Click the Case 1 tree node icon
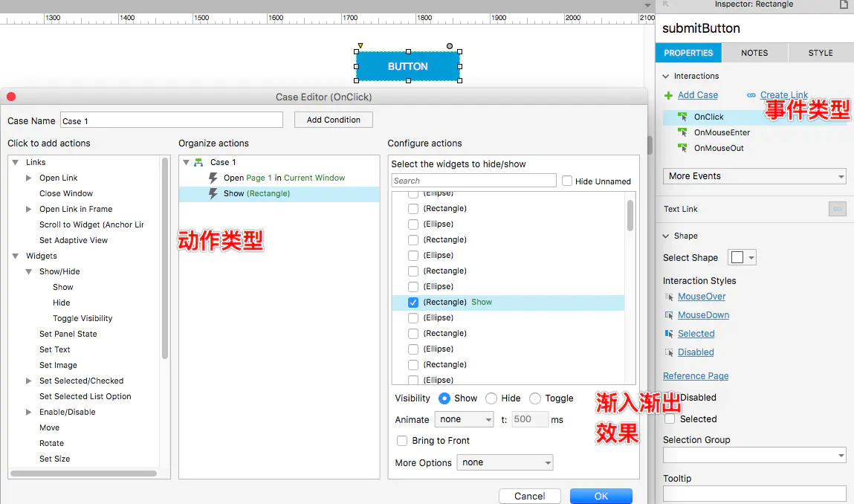 tap(198, 162)
